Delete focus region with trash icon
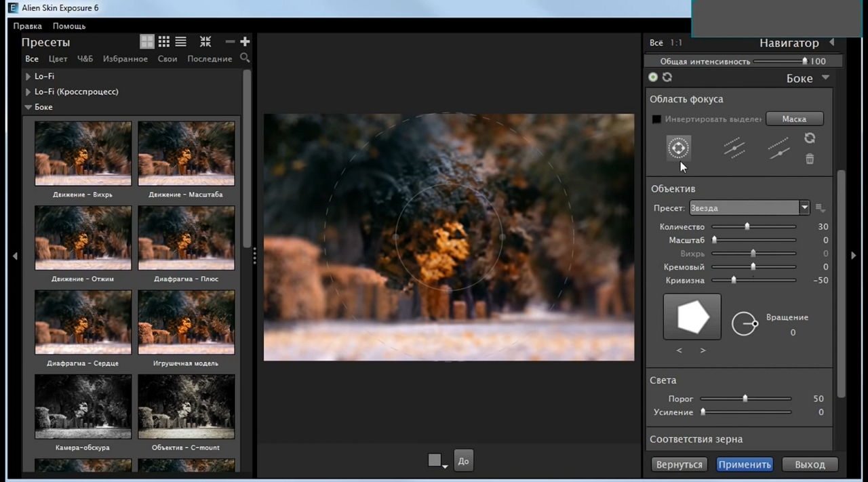The image size is (868, 482). coord(810,159)
